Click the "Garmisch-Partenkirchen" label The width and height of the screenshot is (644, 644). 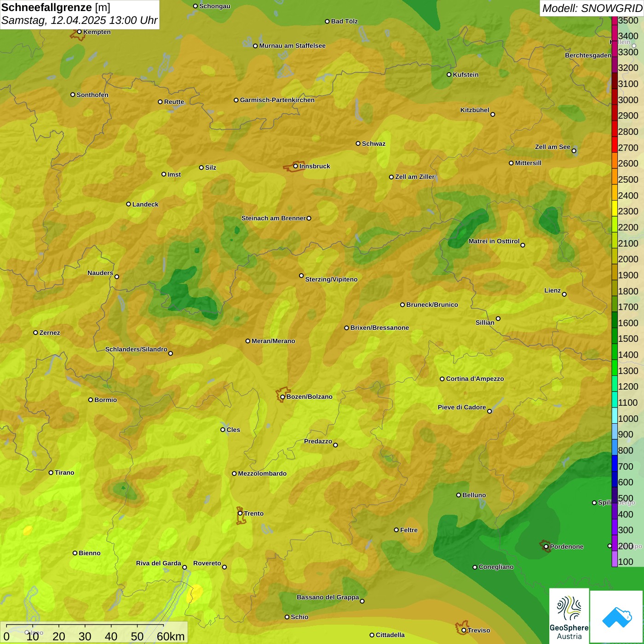click(277, 100)
